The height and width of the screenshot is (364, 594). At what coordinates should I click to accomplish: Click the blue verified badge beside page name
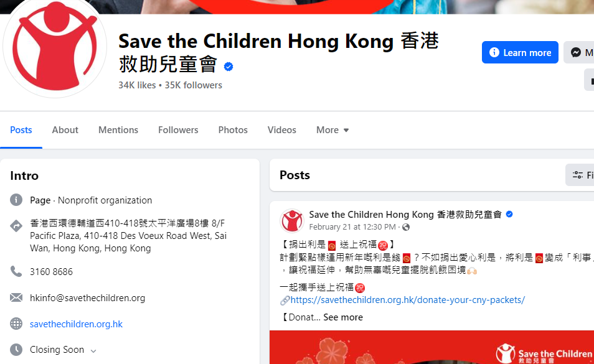[228, 67]
